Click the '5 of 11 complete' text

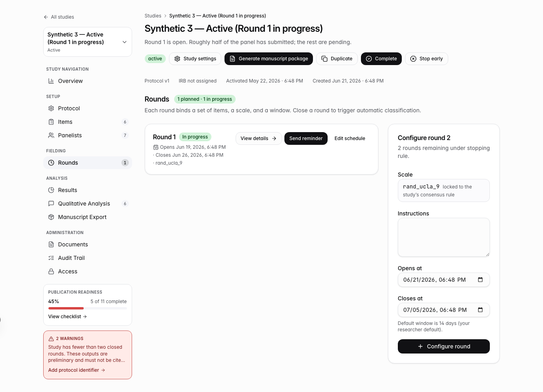click(109, 302)
